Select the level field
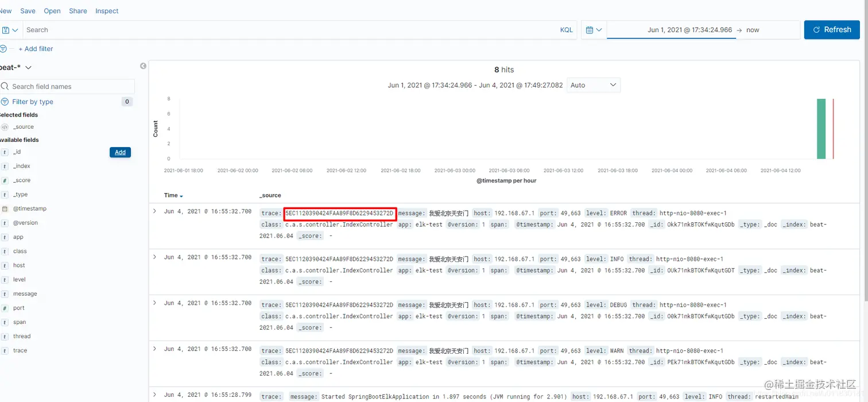Screen dimensions: 868x402 [20, 280]
